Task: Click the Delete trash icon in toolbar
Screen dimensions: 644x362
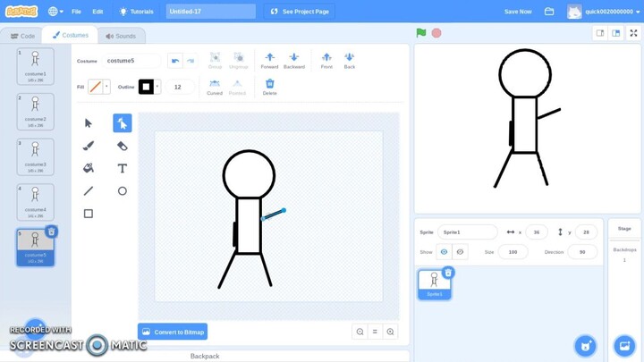Action: [x=269, y=86]
